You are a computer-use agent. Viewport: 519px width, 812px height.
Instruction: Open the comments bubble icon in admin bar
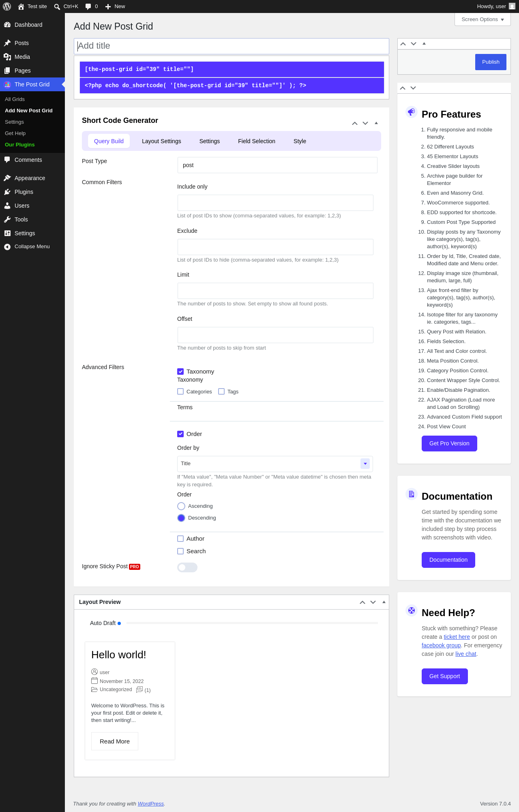pyautogui.click(x=88, y=6)
